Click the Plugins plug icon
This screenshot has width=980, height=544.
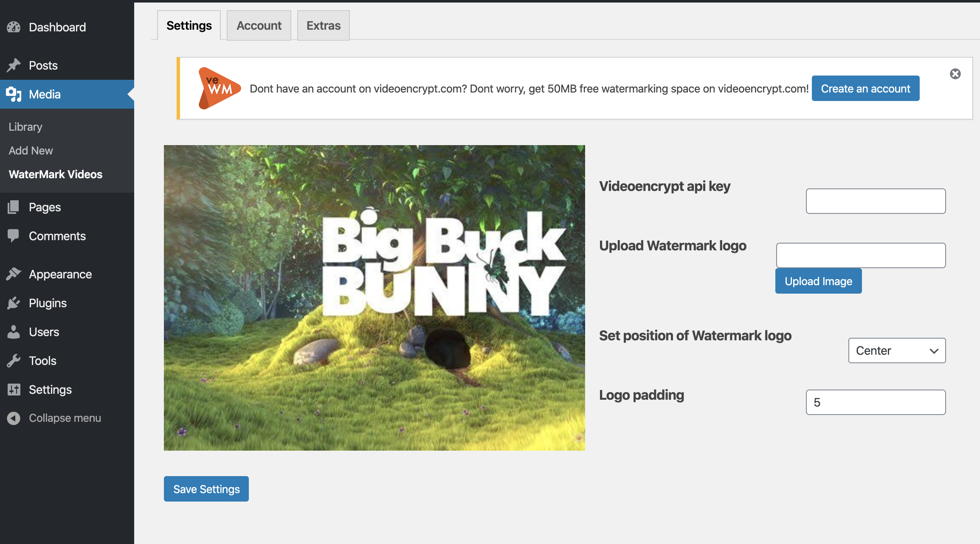[x=14, y=303]
